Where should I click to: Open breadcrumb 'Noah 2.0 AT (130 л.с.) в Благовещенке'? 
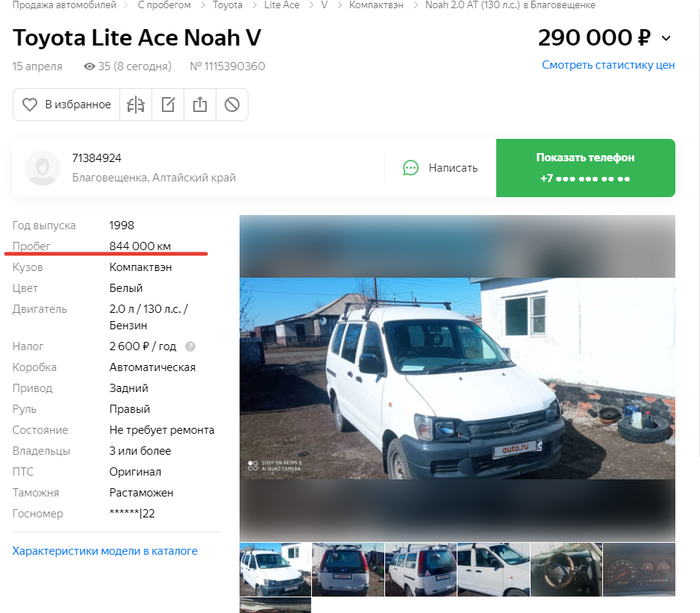[510, 5]
